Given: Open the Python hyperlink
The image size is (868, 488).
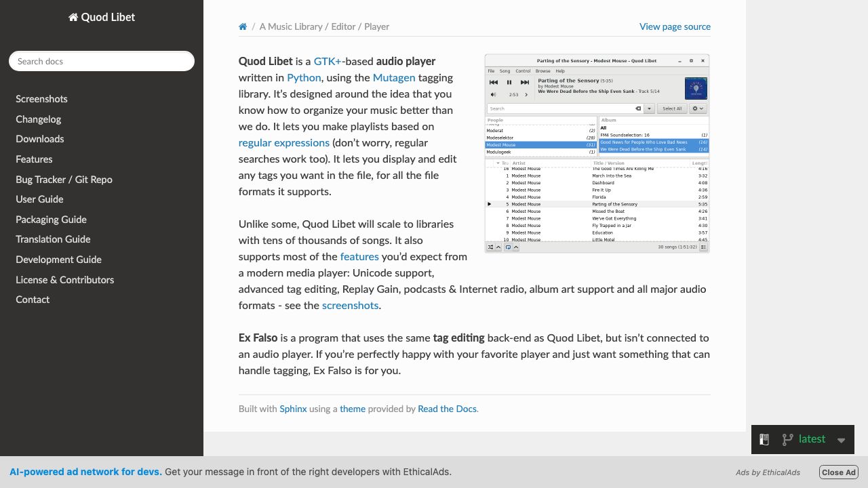Looking at the screenshot, I should click(x=304, y=78).
